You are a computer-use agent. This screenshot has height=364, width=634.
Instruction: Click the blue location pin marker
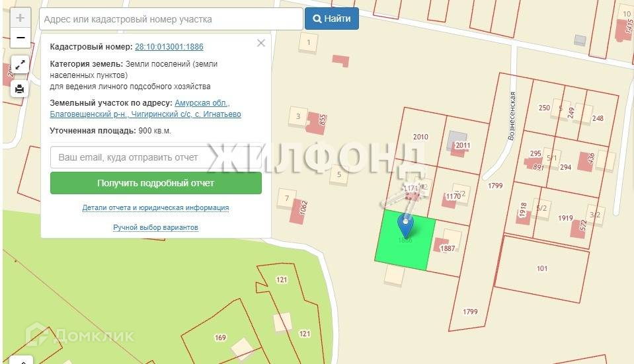point(405,226)
